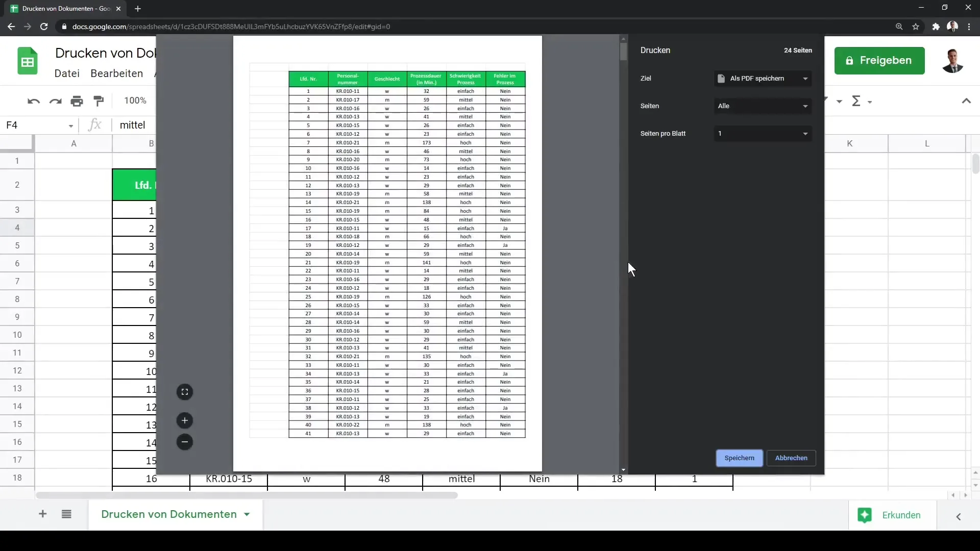The width and height of the screenshot is (980, 551).
Task: Open the filter dropdown arrow in toolbar
Action: point(839,102)
